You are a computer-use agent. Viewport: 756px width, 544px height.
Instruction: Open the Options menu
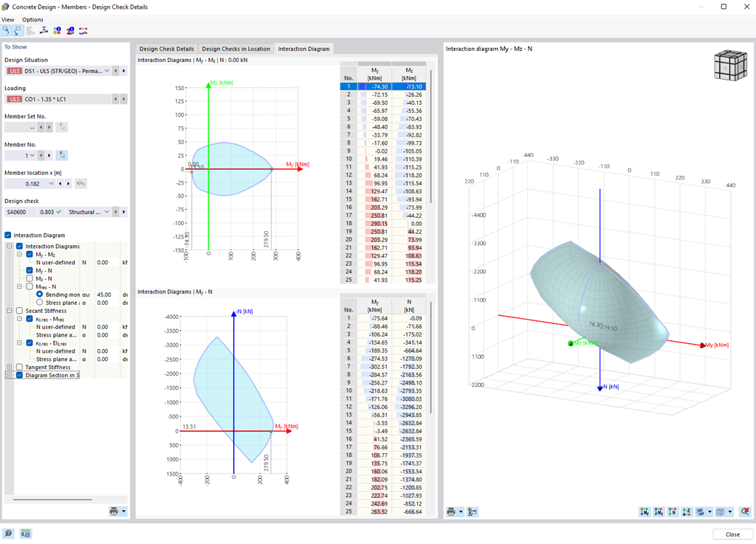(x=31, y=19)
